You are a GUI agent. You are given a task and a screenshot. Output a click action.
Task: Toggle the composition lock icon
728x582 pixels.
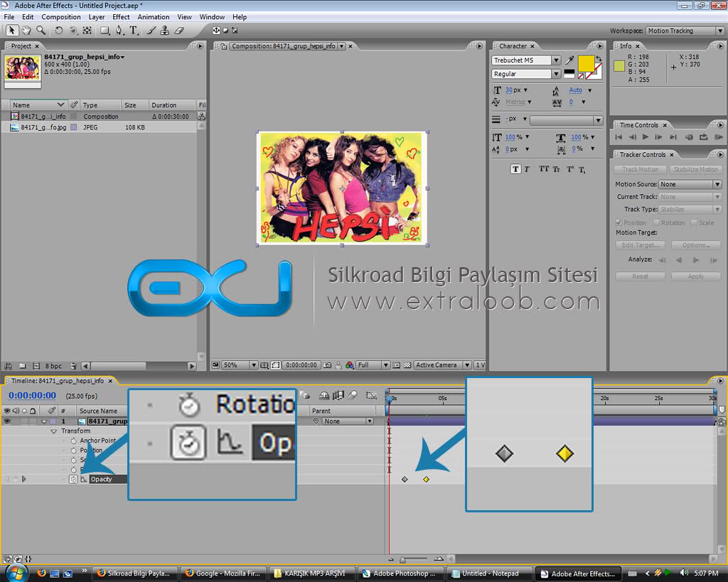coord(224,46)
